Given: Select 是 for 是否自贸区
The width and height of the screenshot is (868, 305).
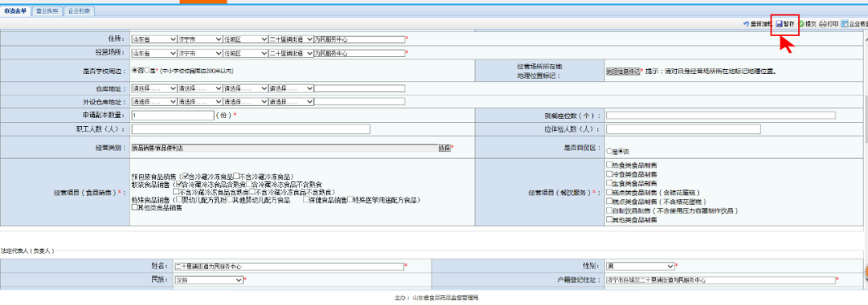Looking at the screenshot, I should point(609,151).
